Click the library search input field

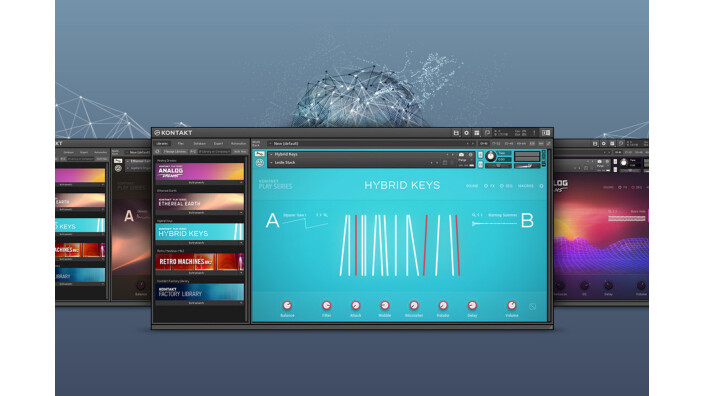click(x=215, y=152)
